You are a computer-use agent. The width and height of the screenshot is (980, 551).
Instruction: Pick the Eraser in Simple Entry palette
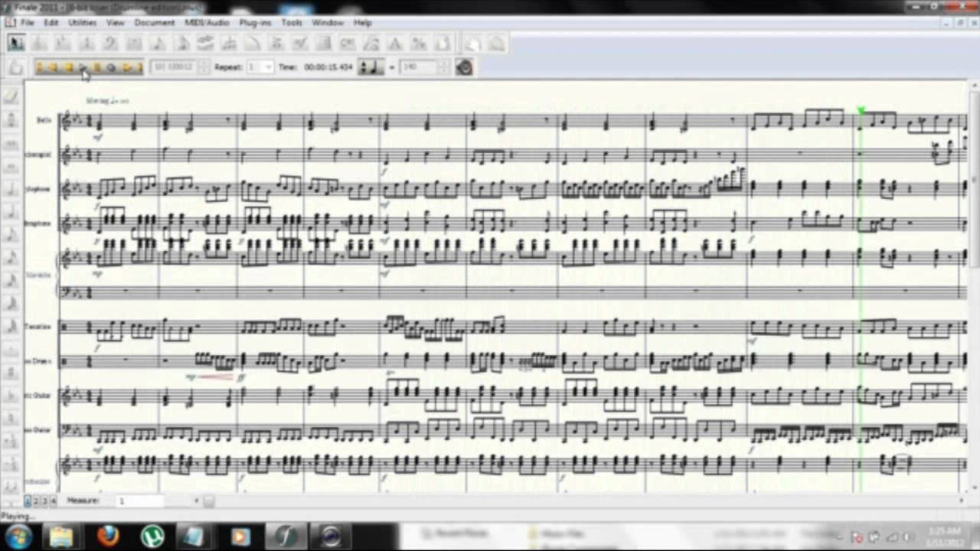click(11, 96)
